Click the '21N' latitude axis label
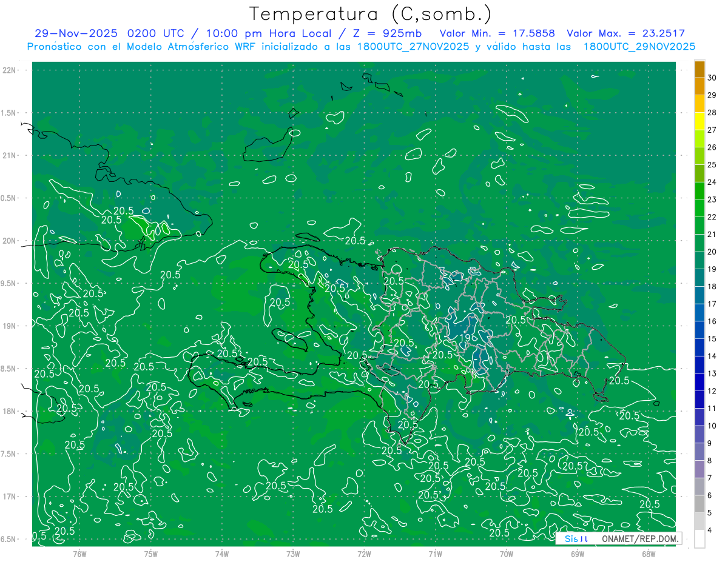The height and width of the screenshot is (562, 728). 9,155
